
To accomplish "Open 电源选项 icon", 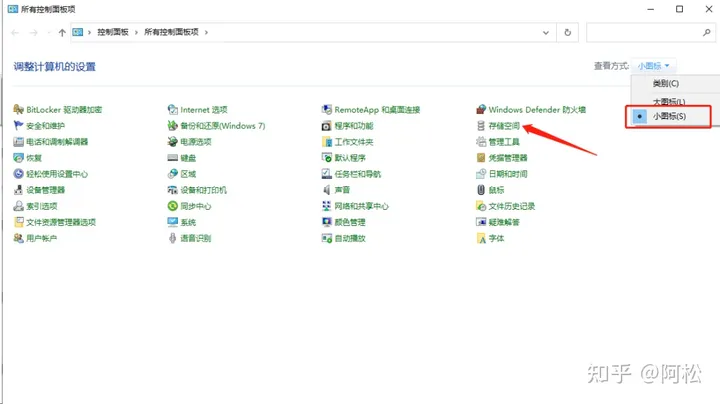I will pyautogui.click(x=173, y=141).
